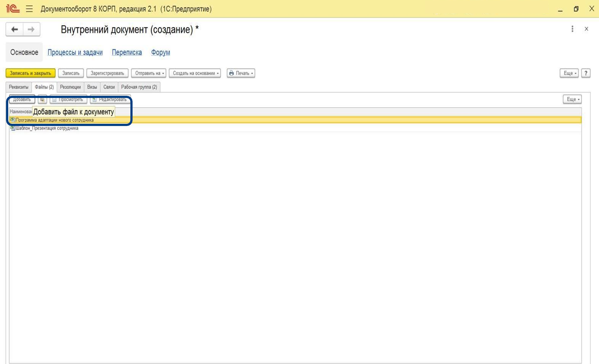Select file Шаблон_Презентация сотрудника
Image resolution: width=599 pixels, height=364 pixels.
[x=295, y=128]
